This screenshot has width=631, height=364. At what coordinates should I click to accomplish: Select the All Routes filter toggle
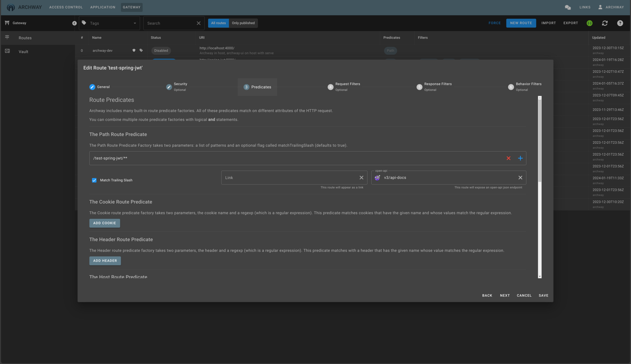pyautogui.click(x=219, y=23)
